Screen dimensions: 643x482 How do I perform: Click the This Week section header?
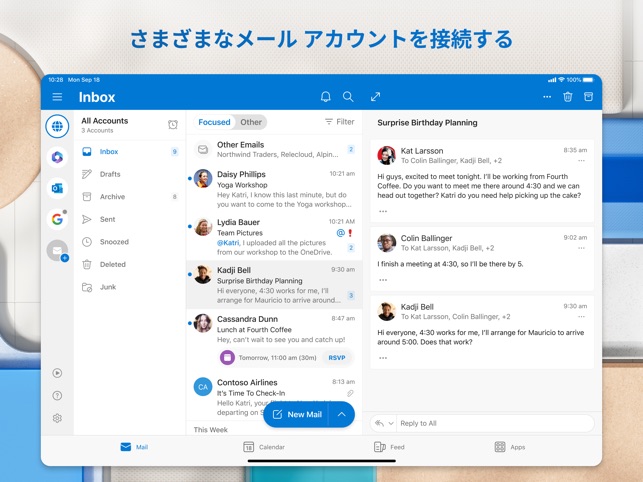point(210,430)
